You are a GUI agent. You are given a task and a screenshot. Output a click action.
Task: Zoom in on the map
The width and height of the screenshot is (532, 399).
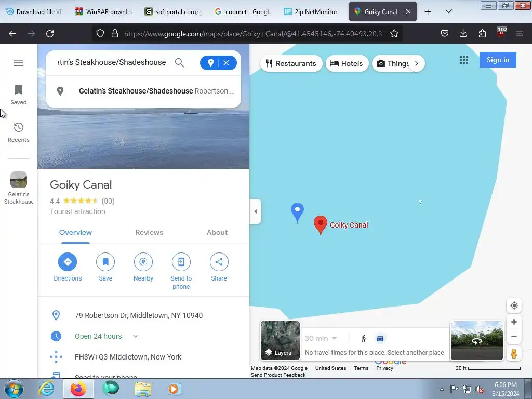[514, 322]
